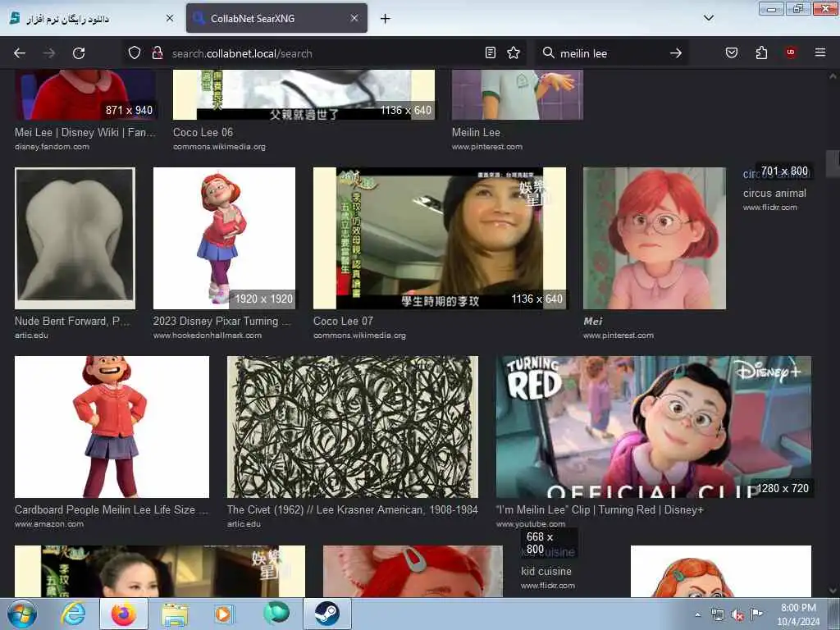Click the network tray icon
Viewport: 840px width, 630px height.
[717, 615]
